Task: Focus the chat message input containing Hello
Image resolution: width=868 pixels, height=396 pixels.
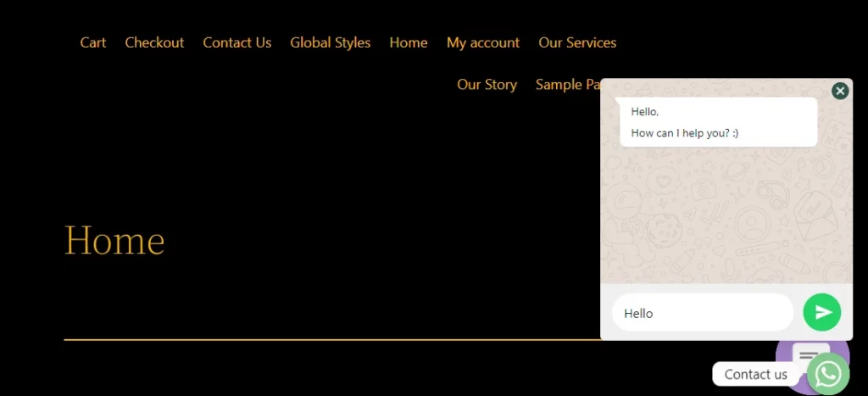Action: [703, 312]
